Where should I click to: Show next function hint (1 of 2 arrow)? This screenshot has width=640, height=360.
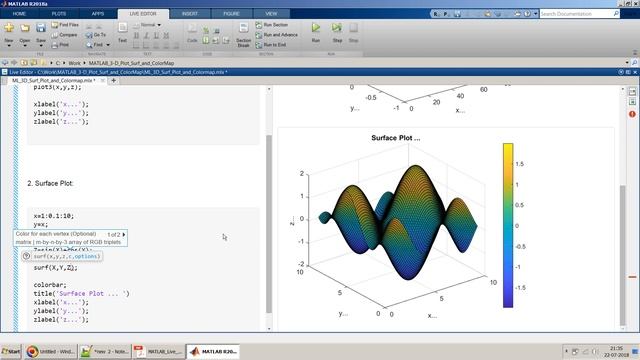(x=124, y=235)
